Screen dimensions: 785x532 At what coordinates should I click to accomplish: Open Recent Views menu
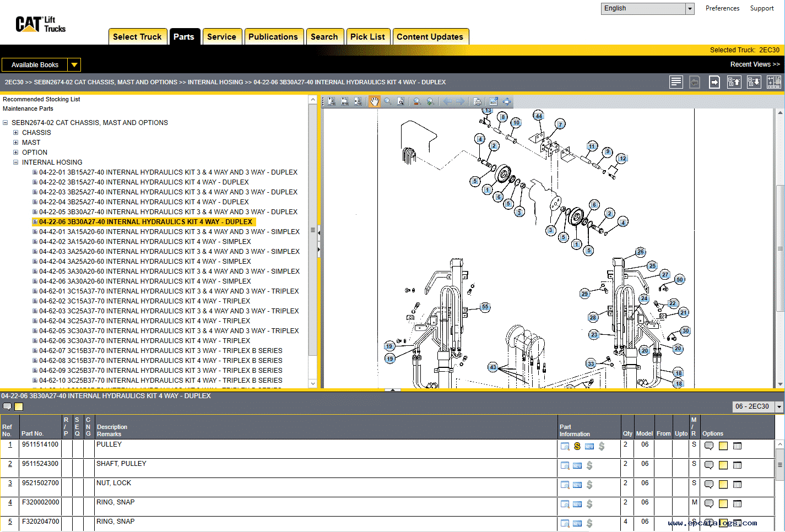coord(755,64)
